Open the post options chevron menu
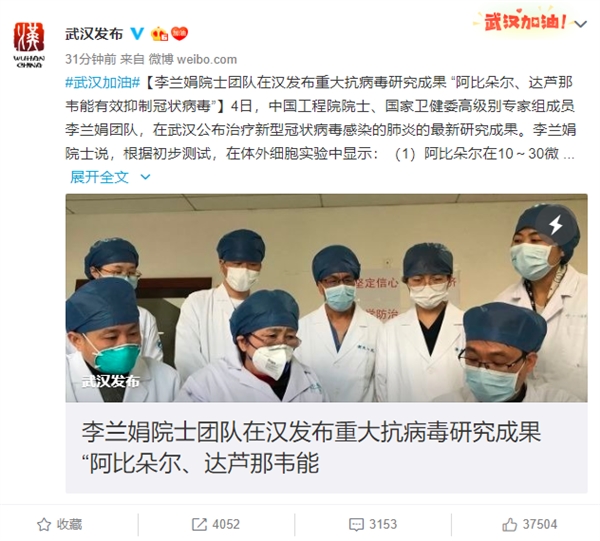 [581, 24]
